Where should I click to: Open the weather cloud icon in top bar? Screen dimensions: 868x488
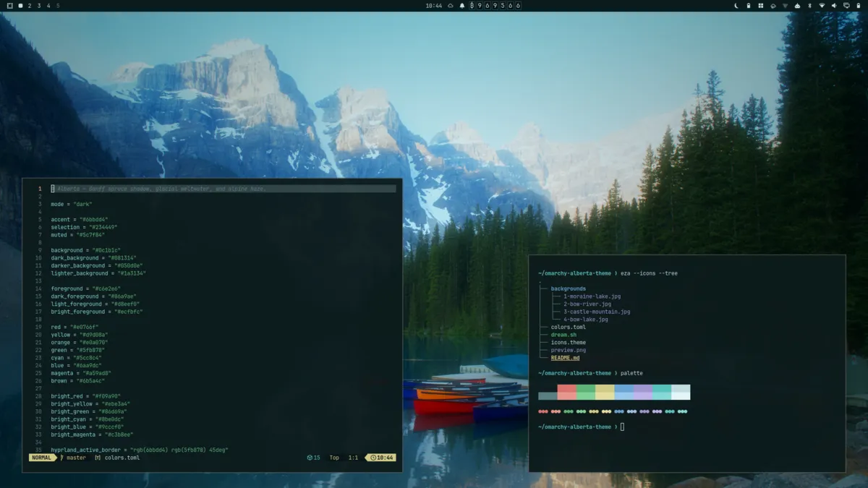coord(450,6)
